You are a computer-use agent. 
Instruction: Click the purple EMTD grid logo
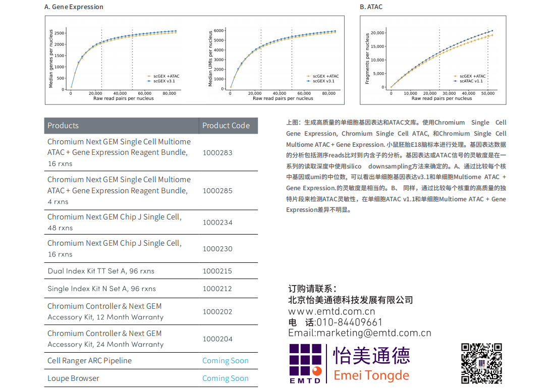point(305,363)
